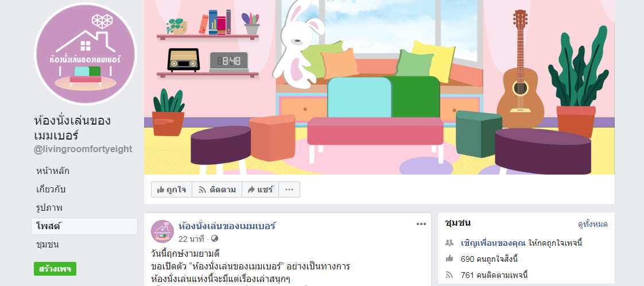Select เกี่ยวกับ in sidebar menu

[51, 190]
